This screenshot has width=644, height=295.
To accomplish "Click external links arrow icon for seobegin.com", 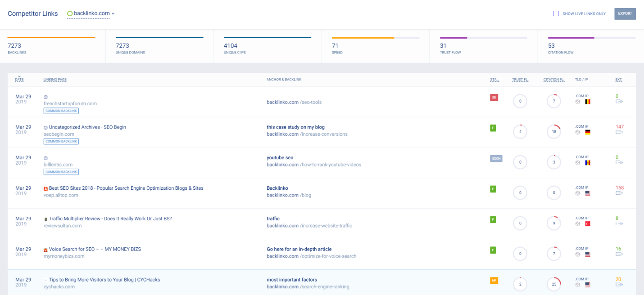I will (x=619, y=132).
